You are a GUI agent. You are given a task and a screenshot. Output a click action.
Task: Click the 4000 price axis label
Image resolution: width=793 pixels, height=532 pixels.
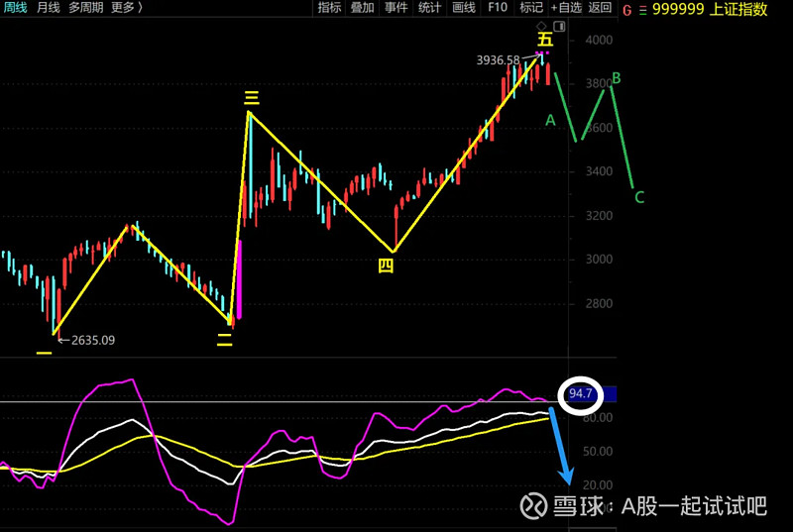coord(599,40)
